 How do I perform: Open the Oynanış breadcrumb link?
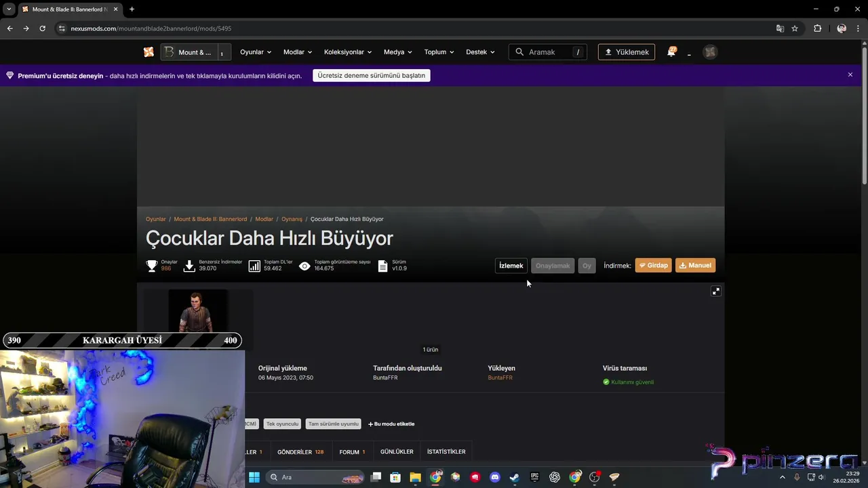click(x=292, y=219)
